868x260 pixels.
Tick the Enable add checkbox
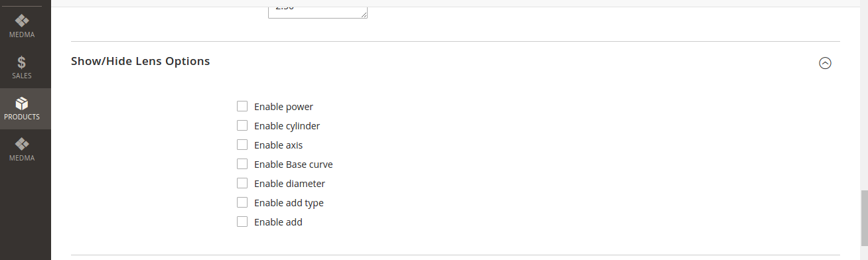[x=242, y=222]
